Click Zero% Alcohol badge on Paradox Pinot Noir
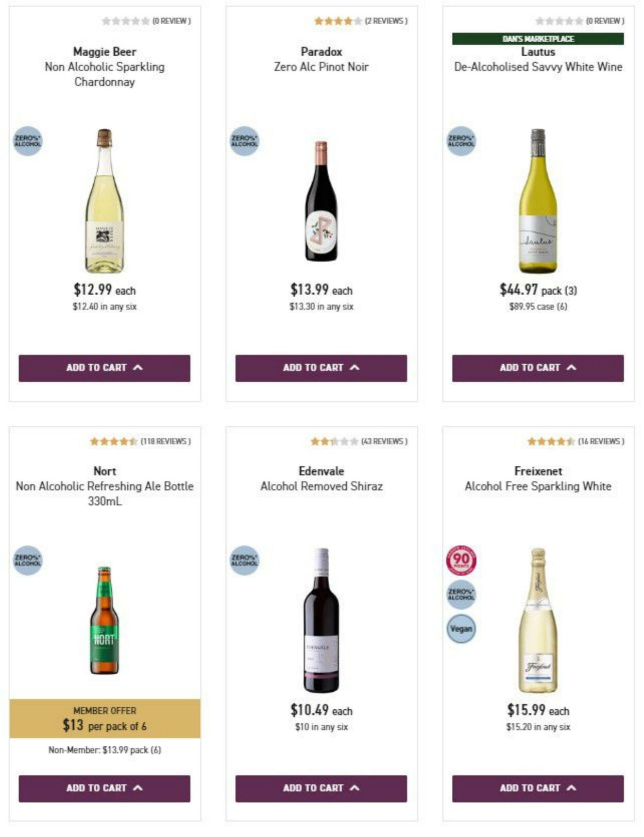644x837 pixels. click(244, 141)
